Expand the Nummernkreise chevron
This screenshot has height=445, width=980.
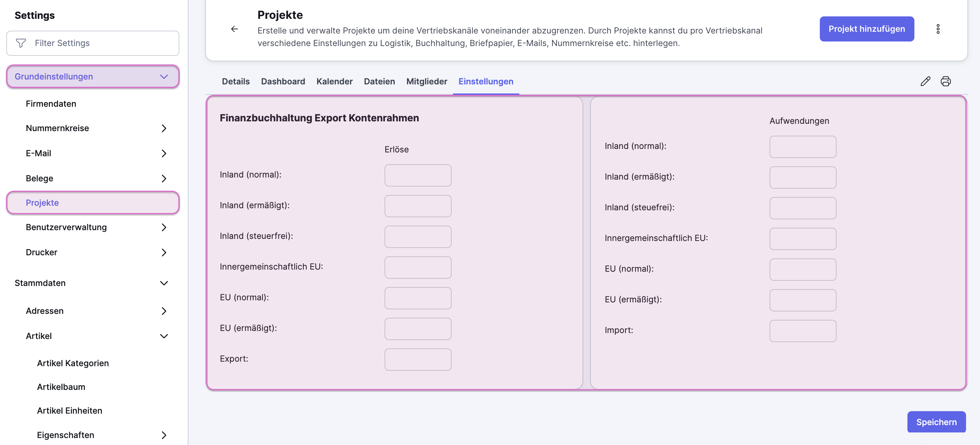point(164,128)
